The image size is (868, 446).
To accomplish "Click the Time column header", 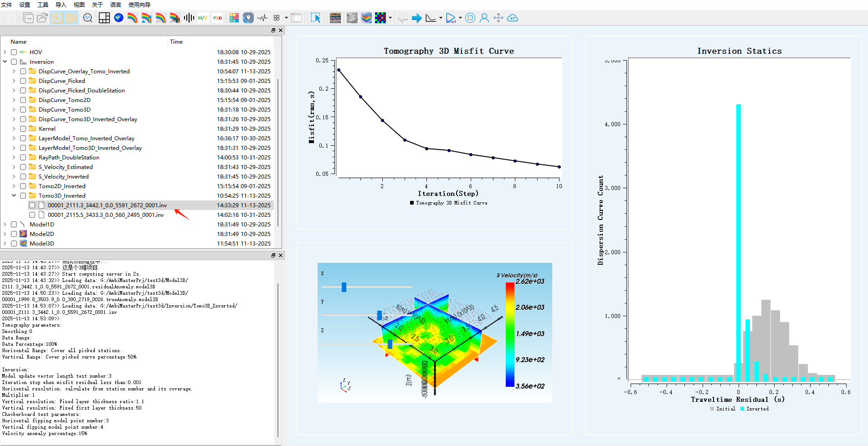I will pyautogui.click(x=176, y=42).
